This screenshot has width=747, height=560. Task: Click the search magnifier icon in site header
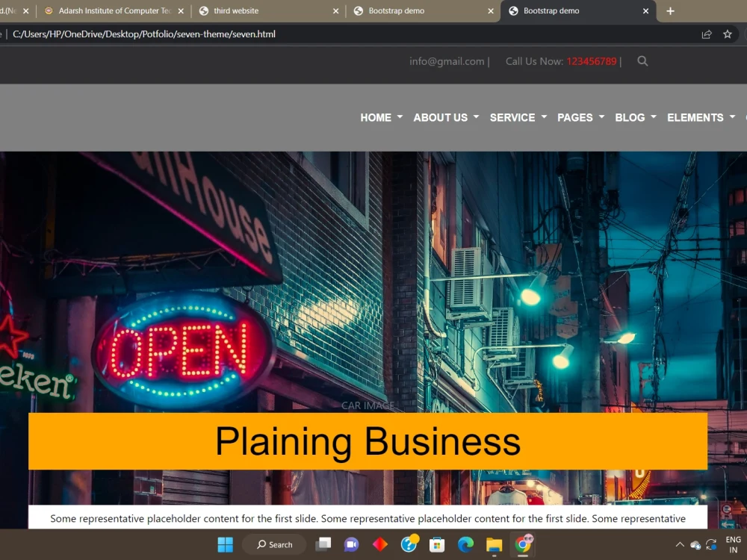point(642,61)
